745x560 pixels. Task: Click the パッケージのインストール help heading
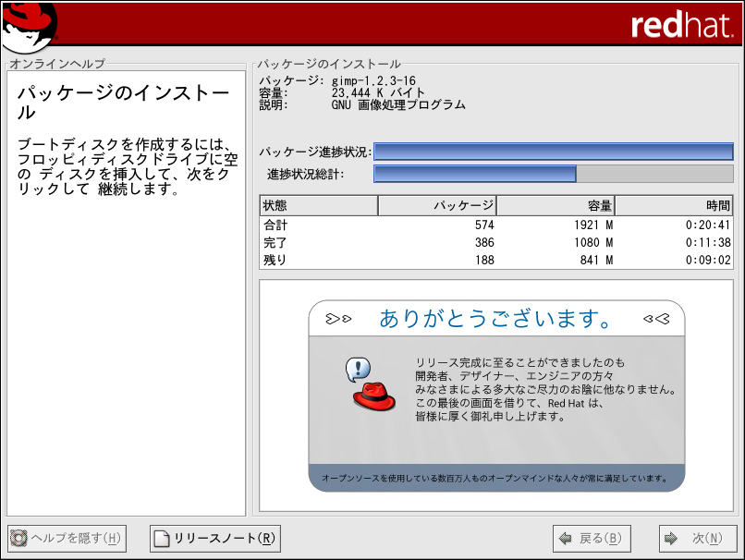click(x=123, y=103)
